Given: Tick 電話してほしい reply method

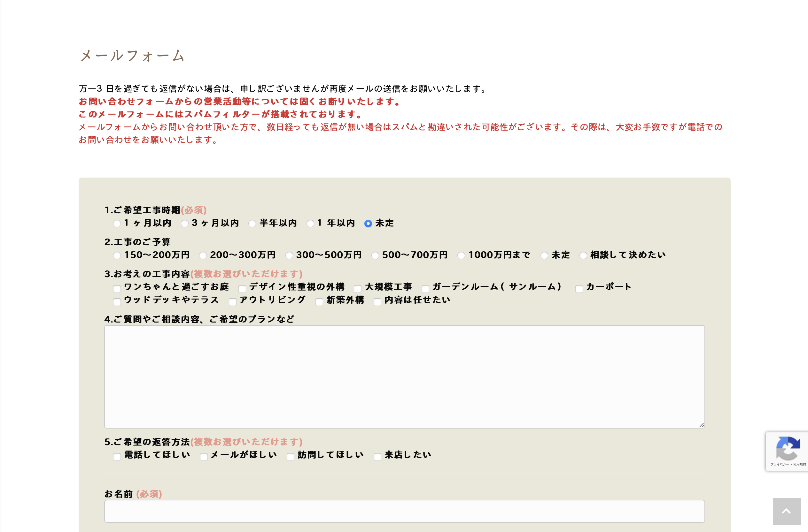Looking at the screenshot, I should click(117, 457).
